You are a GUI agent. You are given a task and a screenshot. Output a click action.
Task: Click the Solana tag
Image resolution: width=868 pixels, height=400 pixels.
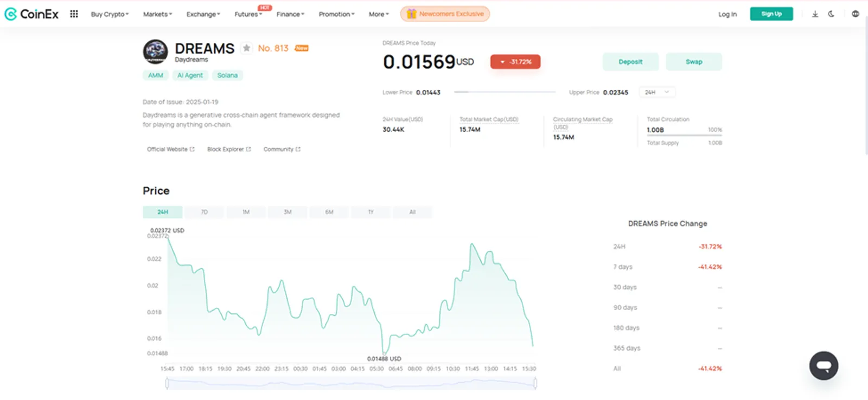pos(227,75)
